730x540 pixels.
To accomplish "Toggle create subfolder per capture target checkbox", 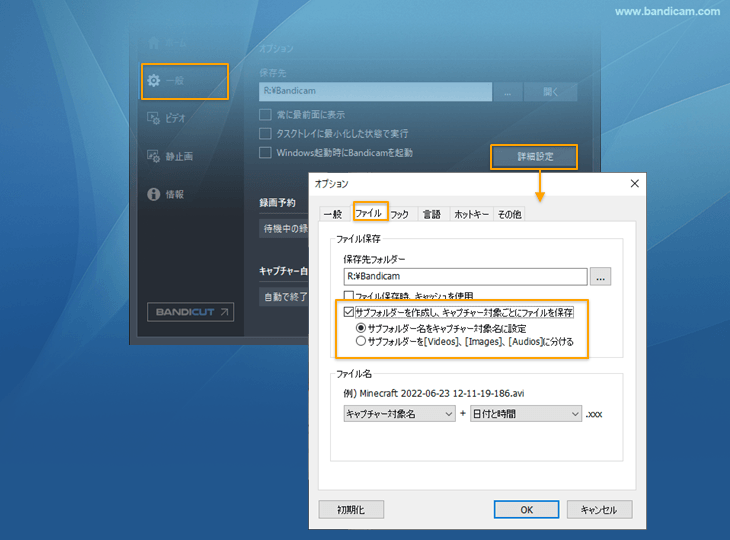I will tap(349, 312).
